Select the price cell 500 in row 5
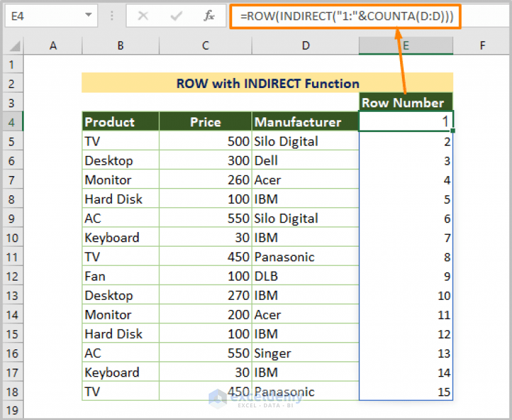 coord(205,141)
